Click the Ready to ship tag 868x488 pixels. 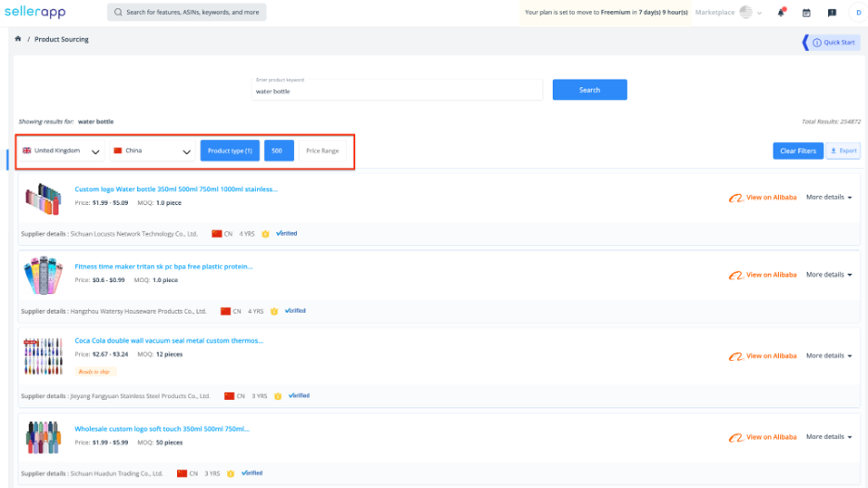click(96, 372)
